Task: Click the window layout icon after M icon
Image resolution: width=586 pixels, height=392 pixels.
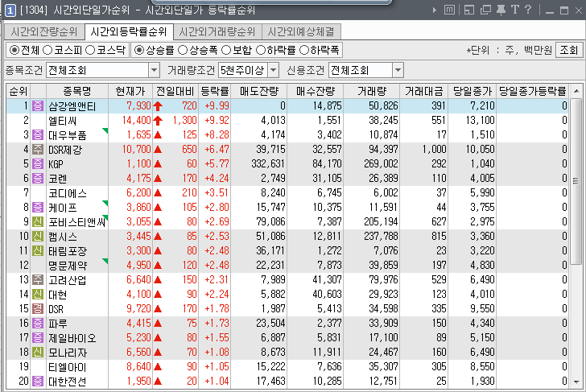Action: pos(469,10)
